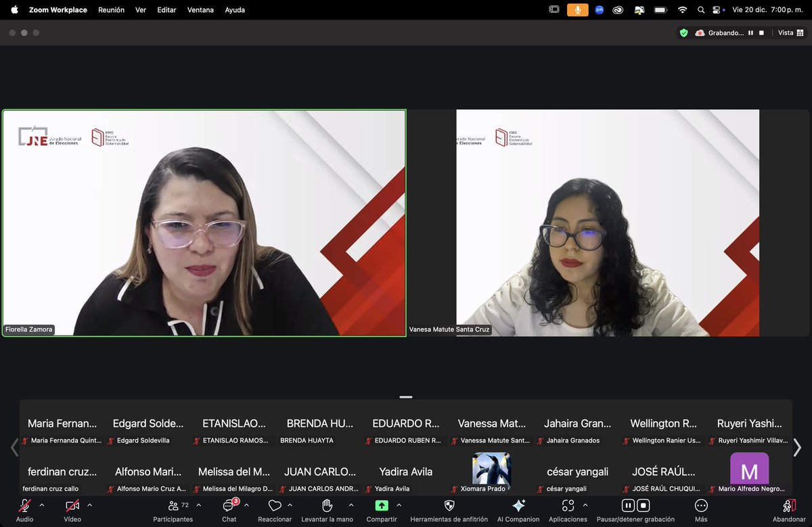The width and height of the screenshot is (812, 527).
Task: Click the Reaccionar heart icon
Action: 275,506
